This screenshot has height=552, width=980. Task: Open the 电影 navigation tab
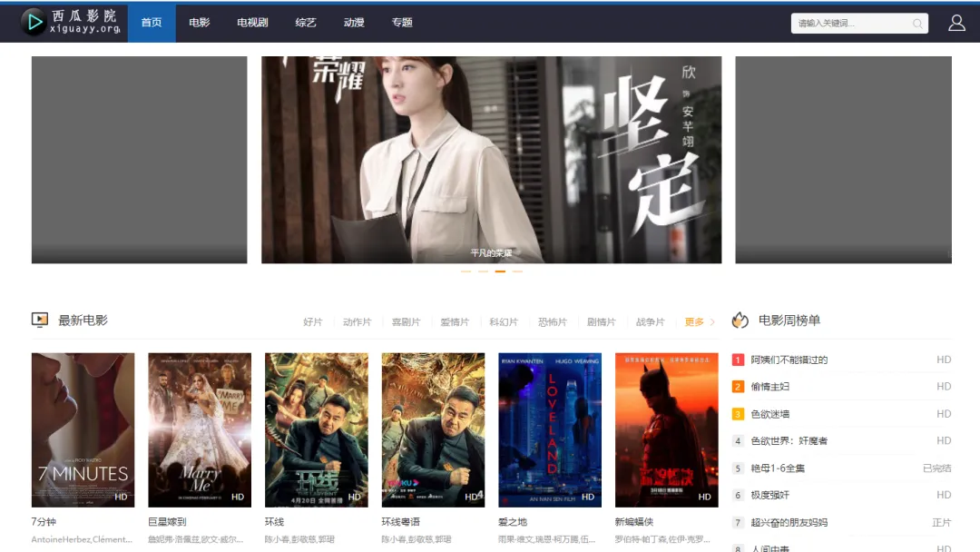pyautogui.click(x=200, y=23)
